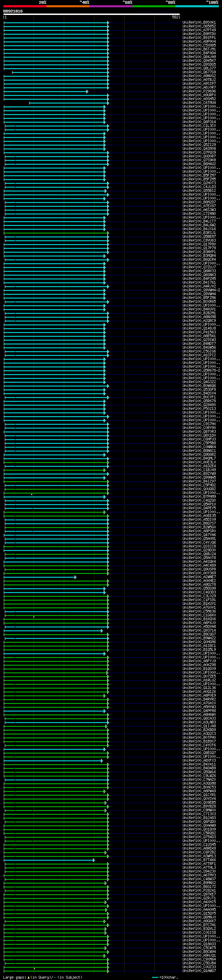Select hit label UniRef100_A7TRF1
The width and height of the screenshot is (222, 980).
click(199, 864)
